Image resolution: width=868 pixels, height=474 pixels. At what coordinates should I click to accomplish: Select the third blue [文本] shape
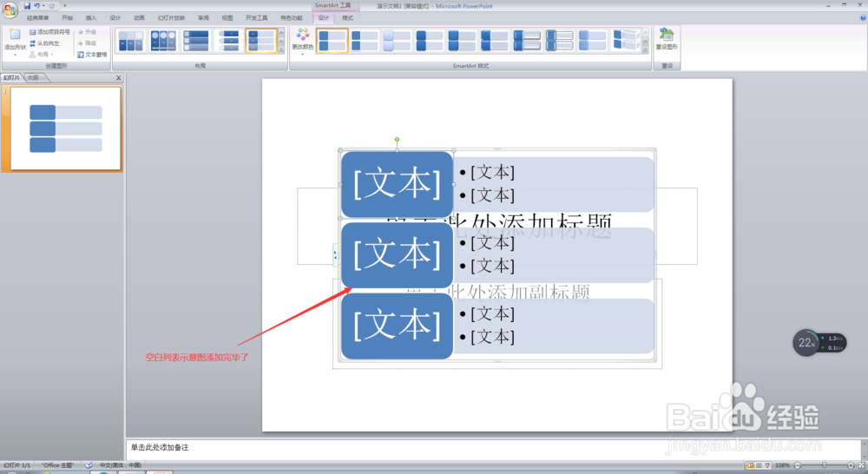(397, 326)
